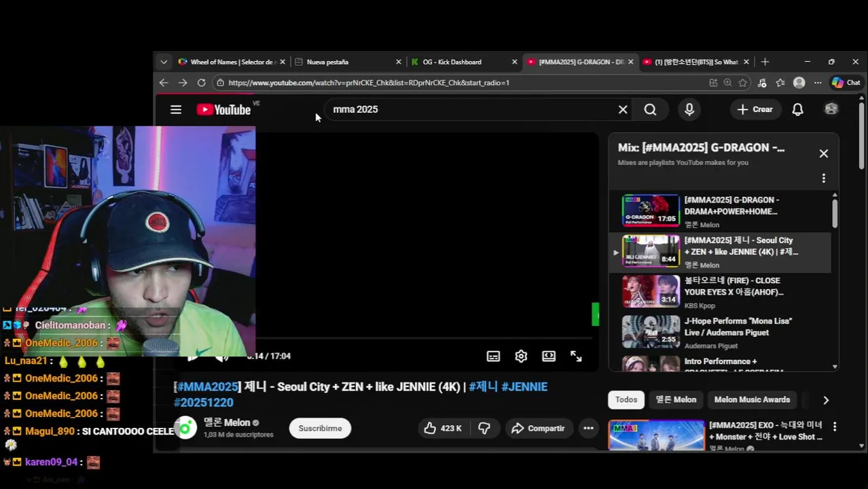Screen dimensions: 868x489
Task: Select the Melon Music Awards chip
Action: [x=752, y=399]
